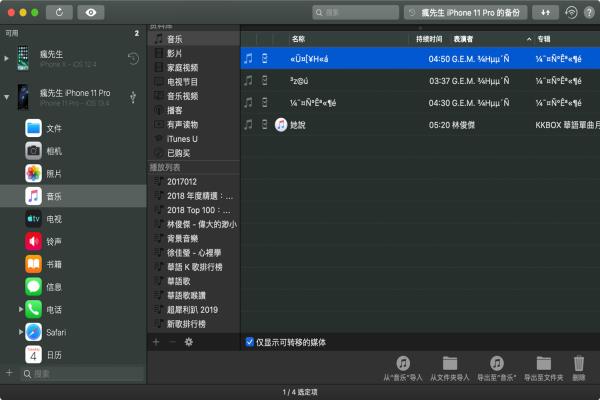Open 书籍 in the sidebar
This screenshot has height=400, width=600.
pos(73,264)
